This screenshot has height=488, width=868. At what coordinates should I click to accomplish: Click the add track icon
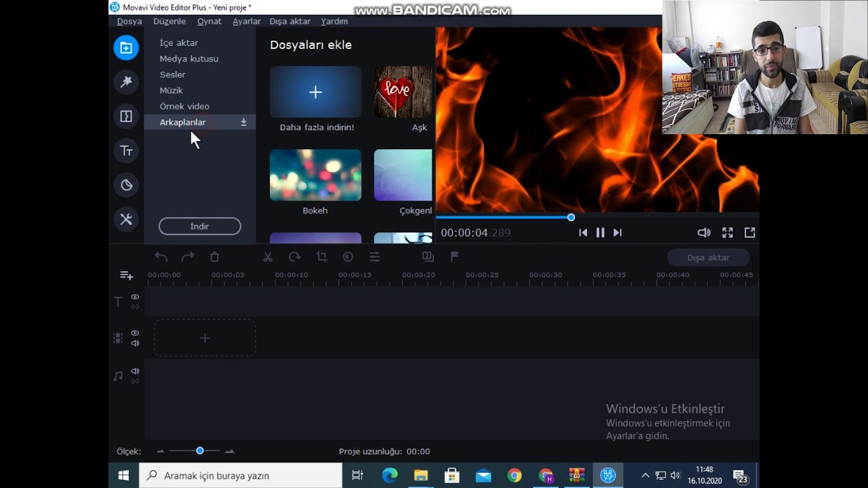127,275
